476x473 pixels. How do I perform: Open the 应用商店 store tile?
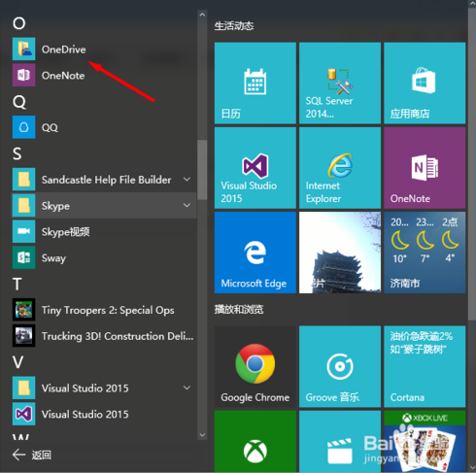point(425,83)
